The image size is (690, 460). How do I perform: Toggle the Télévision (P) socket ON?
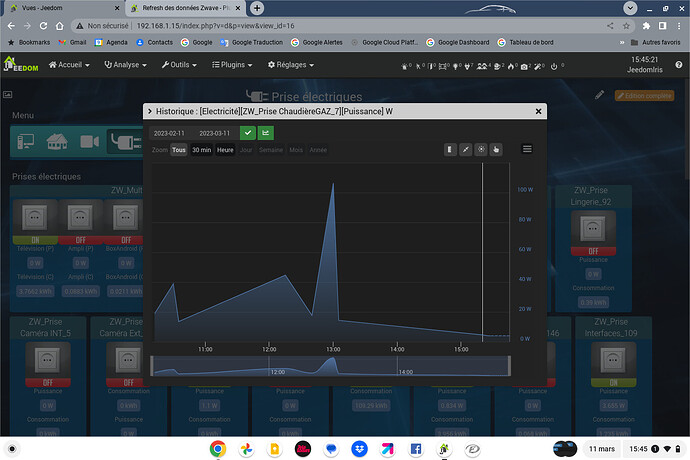(x=35, y=222)
